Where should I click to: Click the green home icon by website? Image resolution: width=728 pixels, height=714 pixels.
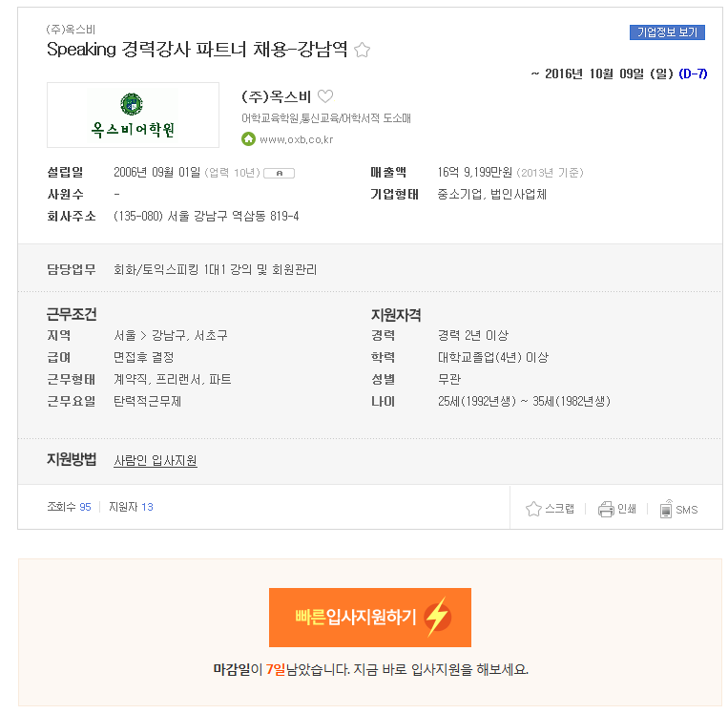point(248,139)
